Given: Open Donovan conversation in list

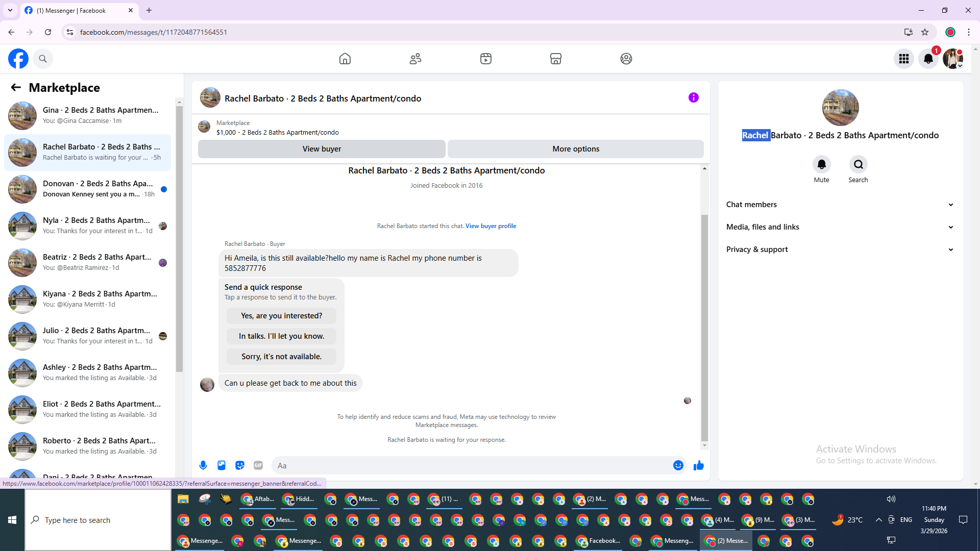Looking at the screenshot, I should [87, 189].
